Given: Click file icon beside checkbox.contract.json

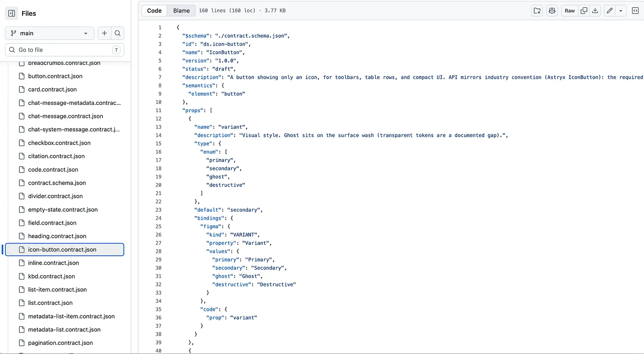Looking at the screenshot, I should [x=21, y=143].
